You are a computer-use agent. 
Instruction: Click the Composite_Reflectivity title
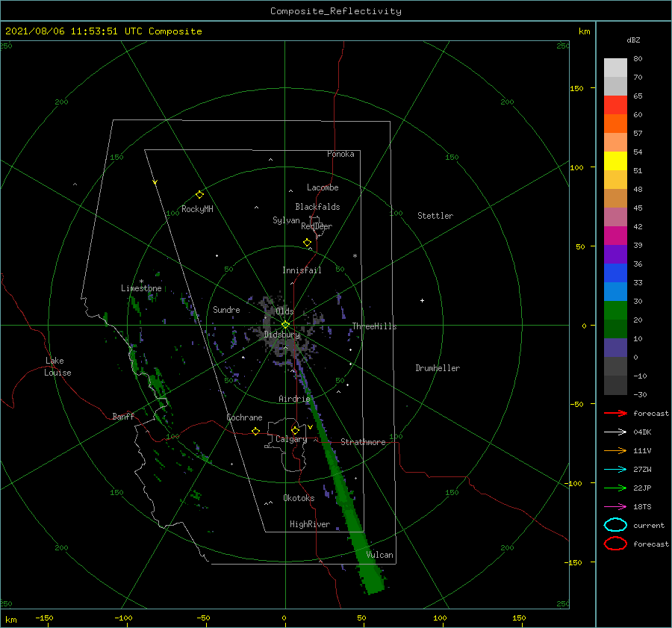click(335, 11)
